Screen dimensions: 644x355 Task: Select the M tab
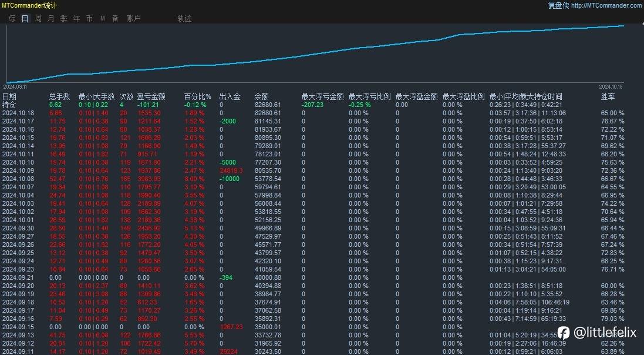pyautogui.click(x=103, y=18)
